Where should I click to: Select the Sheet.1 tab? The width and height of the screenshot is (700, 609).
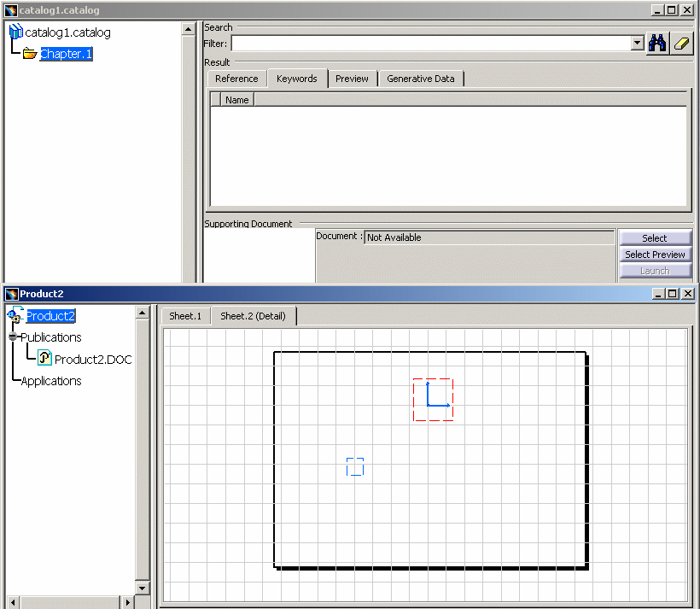(x=185, y=316)
